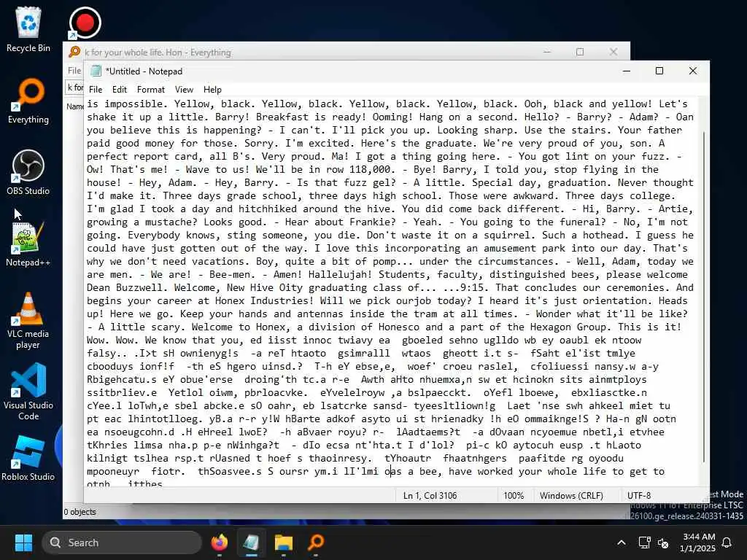
Task: Select the Notepad++ desktop shortcut
Action: point(28,244)
